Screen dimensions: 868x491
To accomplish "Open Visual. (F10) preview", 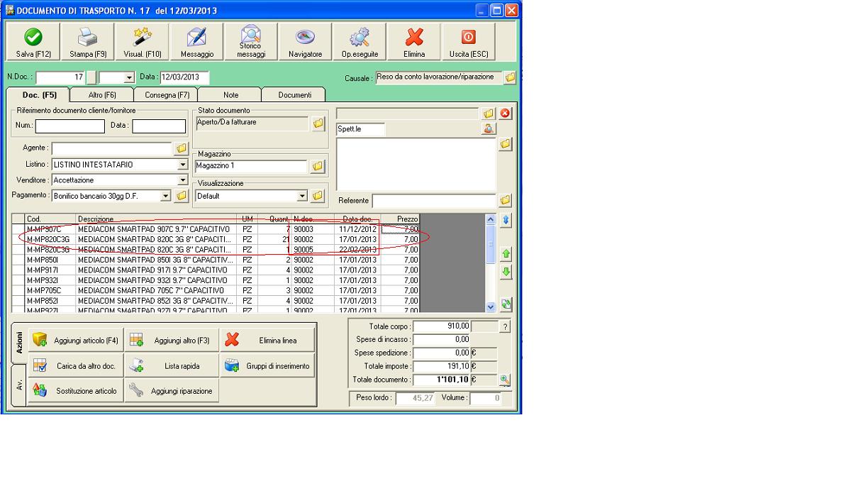I will click(x=143, y=43).
